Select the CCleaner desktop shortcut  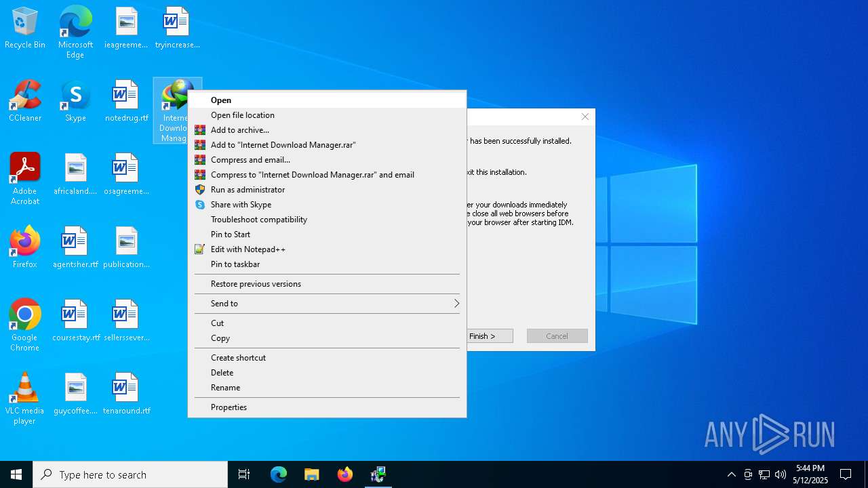(x=25, y=102)
